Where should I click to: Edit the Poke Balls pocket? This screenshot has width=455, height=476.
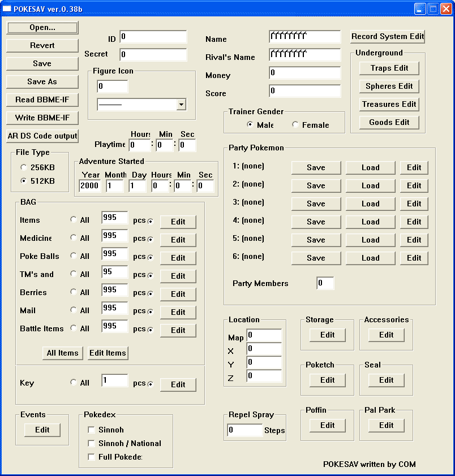[178, 258]
